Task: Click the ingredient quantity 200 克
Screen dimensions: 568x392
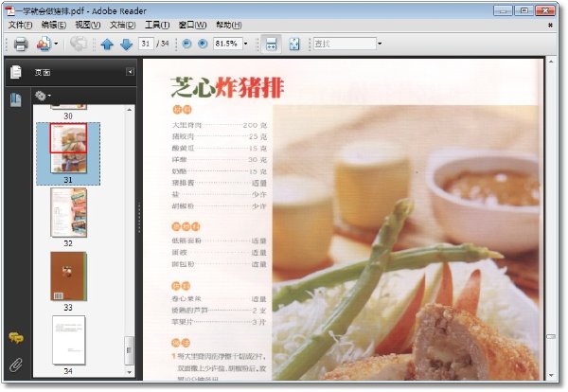Action: [255, 125]
